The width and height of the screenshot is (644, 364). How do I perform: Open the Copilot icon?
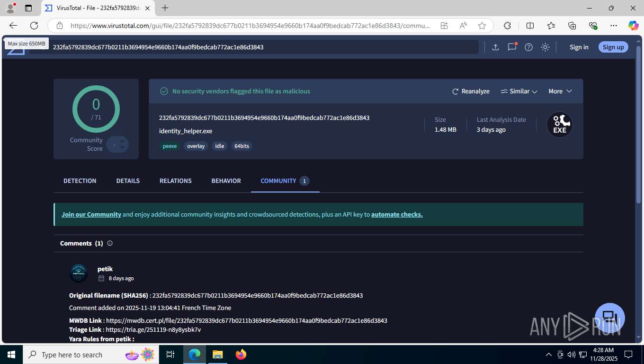(634, 26)
